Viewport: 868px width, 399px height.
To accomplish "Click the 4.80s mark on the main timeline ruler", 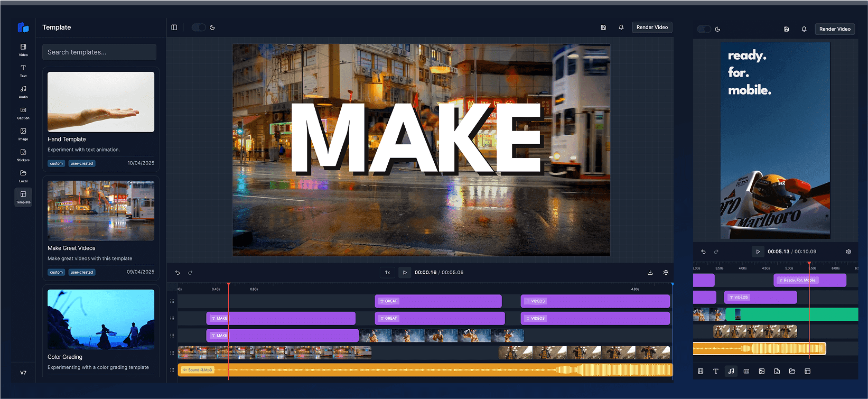I will pos(635,289).
